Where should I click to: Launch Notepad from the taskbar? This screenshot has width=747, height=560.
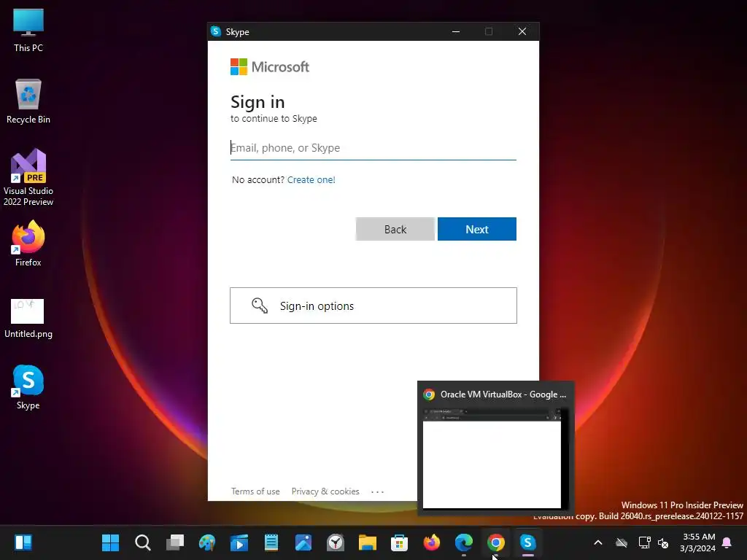tap(271, 542)
